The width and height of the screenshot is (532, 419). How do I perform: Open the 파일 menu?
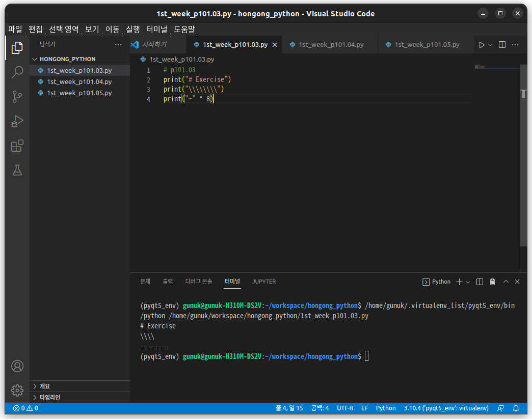pyautogui.click(x=15, y=30)
